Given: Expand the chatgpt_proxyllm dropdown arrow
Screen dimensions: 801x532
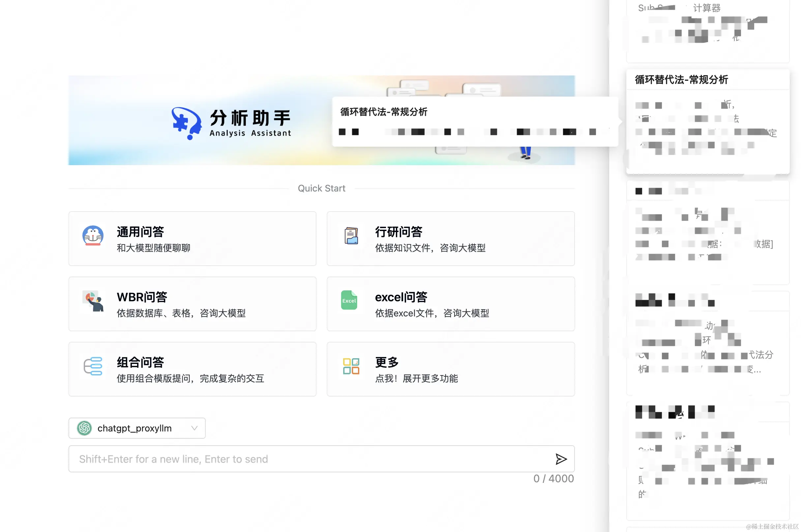Looking at the screenshot, I should tap(194, 428).
